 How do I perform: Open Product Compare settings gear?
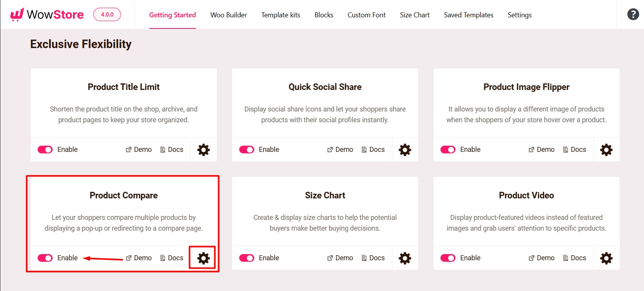[203, 258]
